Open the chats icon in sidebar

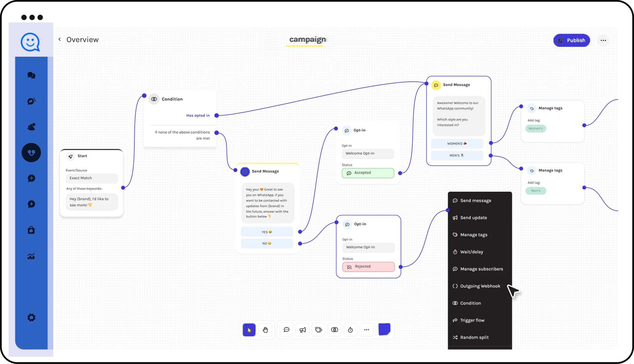pos(31,75)
